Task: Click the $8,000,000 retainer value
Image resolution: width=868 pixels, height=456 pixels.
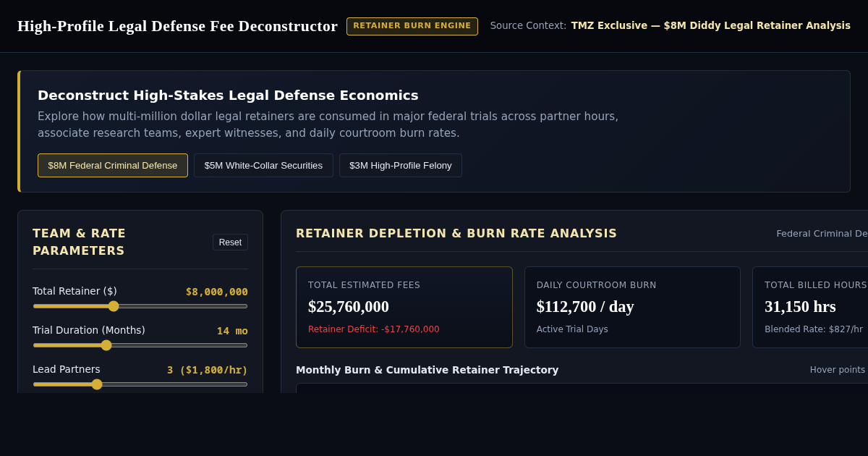Action: pos(217,292)
